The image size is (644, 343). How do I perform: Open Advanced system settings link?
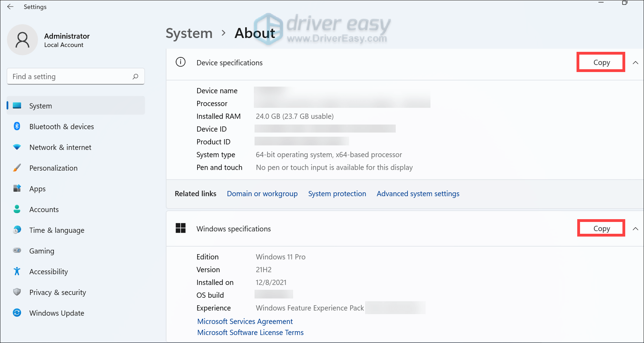418,194
